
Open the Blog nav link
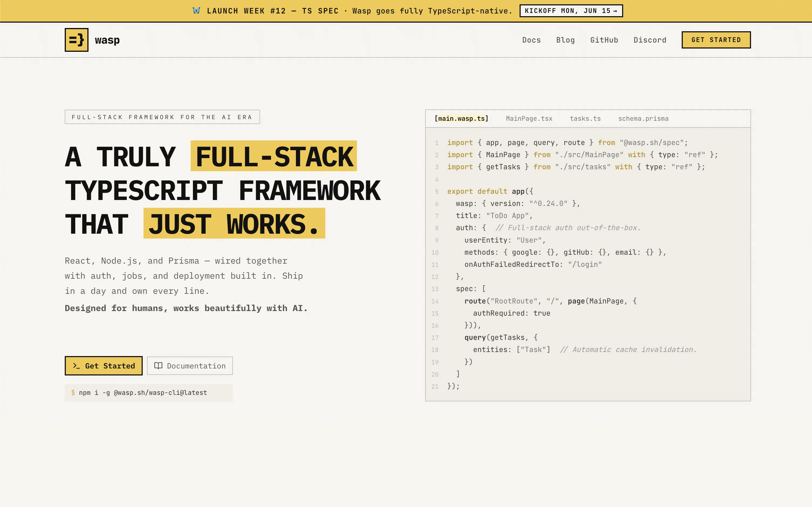(x=565, y=40)
